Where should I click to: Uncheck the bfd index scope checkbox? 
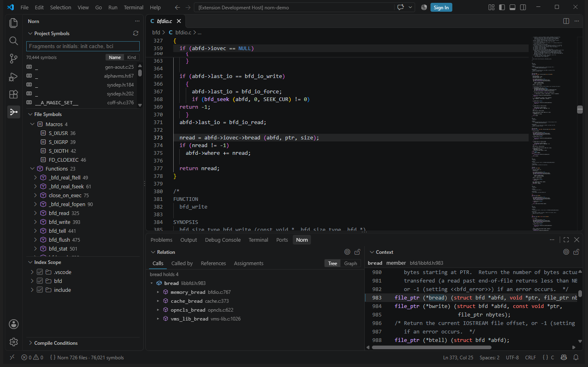[40, 281]
